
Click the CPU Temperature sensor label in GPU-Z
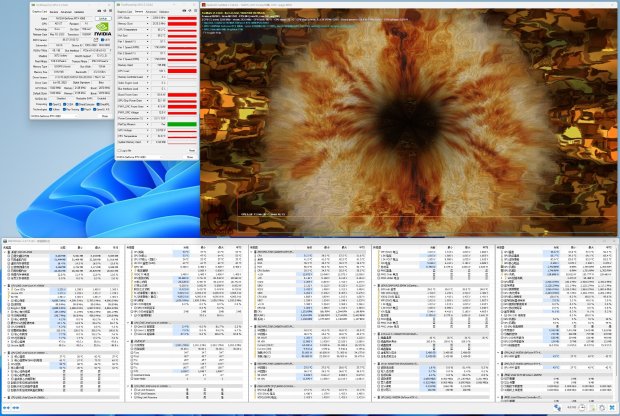click(x=127, y=136)
